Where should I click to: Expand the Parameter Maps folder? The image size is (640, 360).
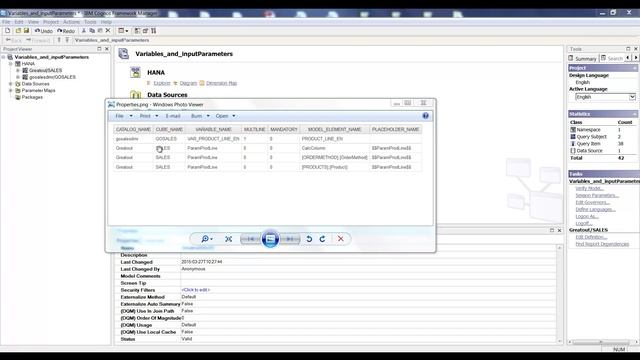click(x=11, y=91)
